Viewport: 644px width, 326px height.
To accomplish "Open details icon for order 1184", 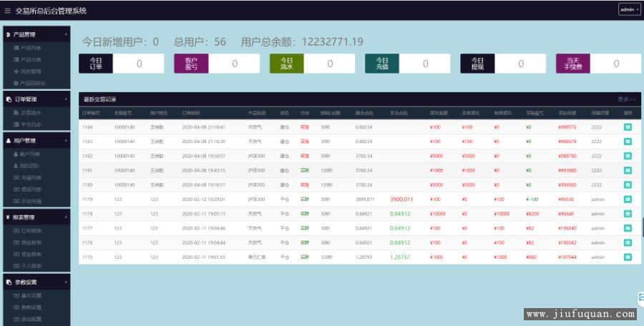I will pyautogui.click(x=628, y=127).
